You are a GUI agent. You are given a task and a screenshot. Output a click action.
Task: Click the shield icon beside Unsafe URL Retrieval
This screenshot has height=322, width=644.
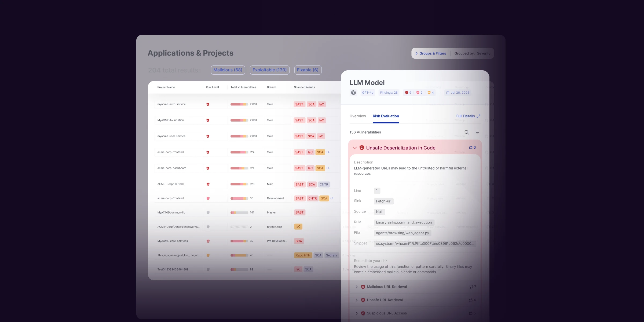click(x=363, y=300)
